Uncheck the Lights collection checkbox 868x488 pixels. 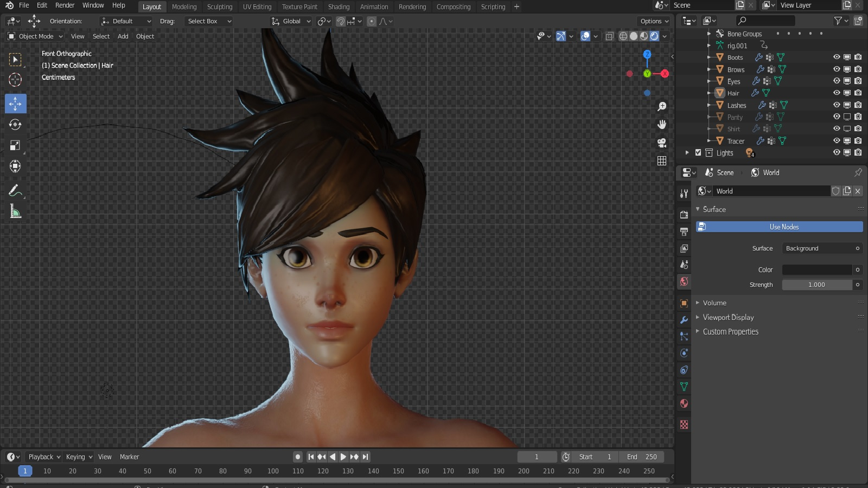tap(698, 153)
